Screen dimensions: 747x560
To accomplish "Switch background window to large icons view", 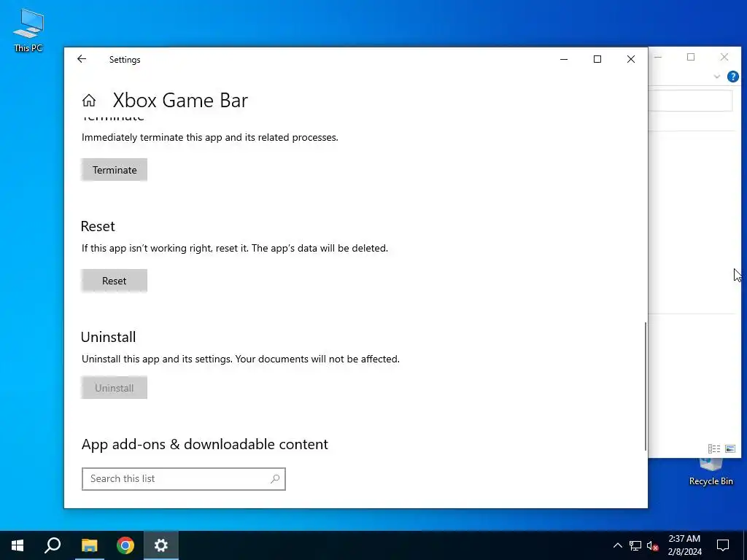I will (729, 448).
